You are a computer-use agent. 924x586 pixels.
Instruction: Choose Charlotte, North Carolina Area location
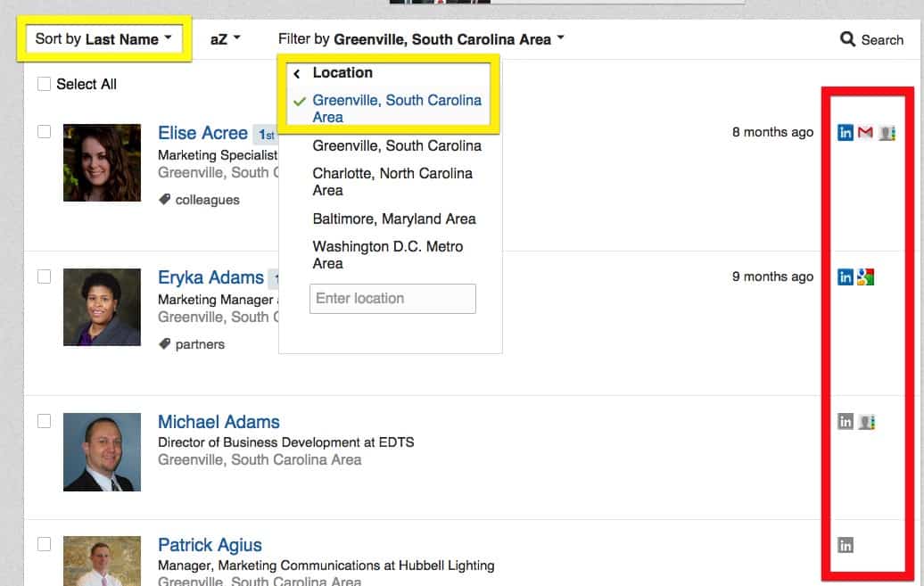pyautogui.click(x=392, y=181)
